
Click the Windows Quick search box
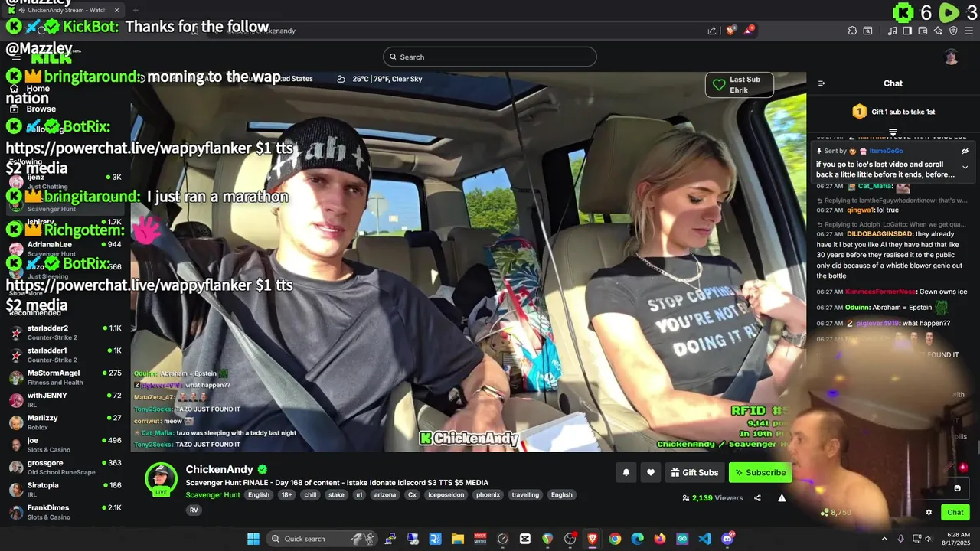(322, 539)
